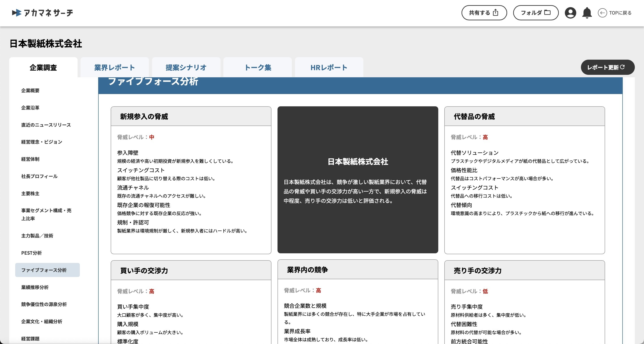The width and height of the screenshot is (644, 344).
Task: Click the 買い手の交渉力 card header
Action: (191, 270)
